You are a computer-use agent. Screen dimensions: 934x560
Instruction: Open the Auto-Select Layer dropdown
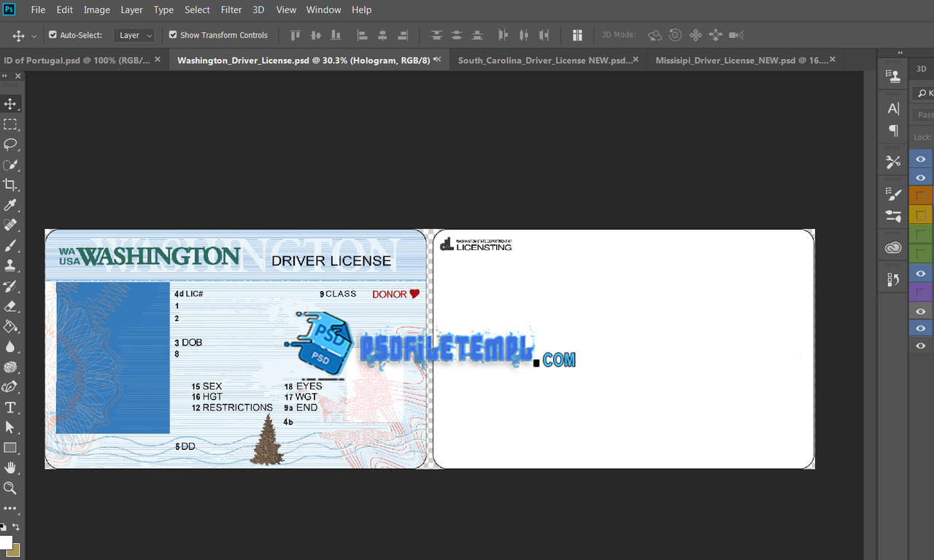click(x=134, y=35)
